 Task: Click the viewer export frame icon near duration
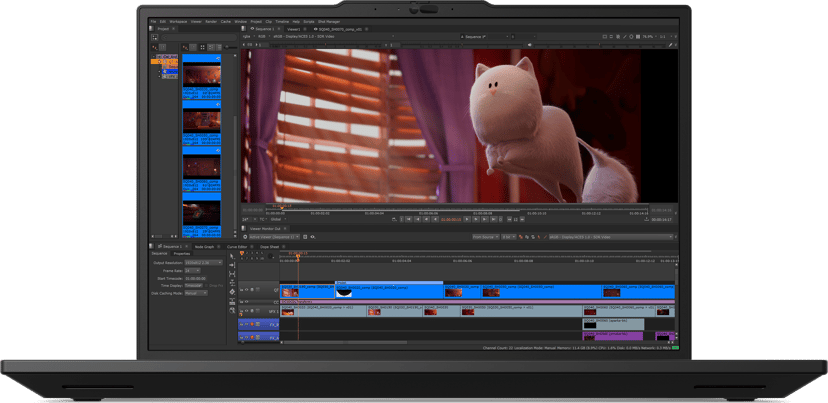pos(646,219)
